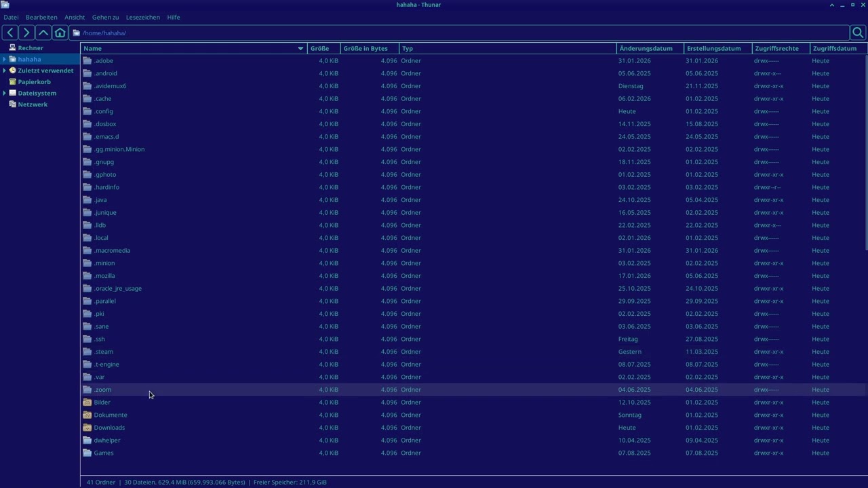Viewport: 868px width, 488px height.
Task: Select the .hardinfo folder name
Action: pos(106,187)
